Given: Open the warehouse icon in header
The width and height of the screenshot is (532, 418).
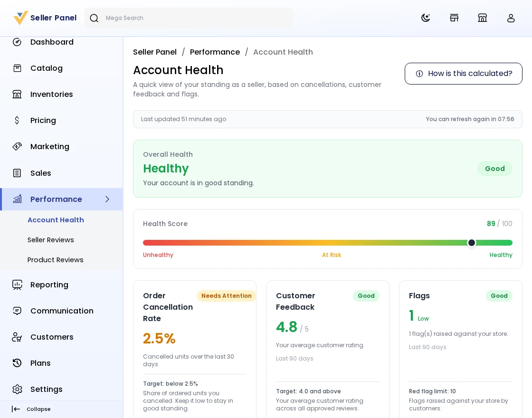Looking at the screenshot, I should coord(482,18).
